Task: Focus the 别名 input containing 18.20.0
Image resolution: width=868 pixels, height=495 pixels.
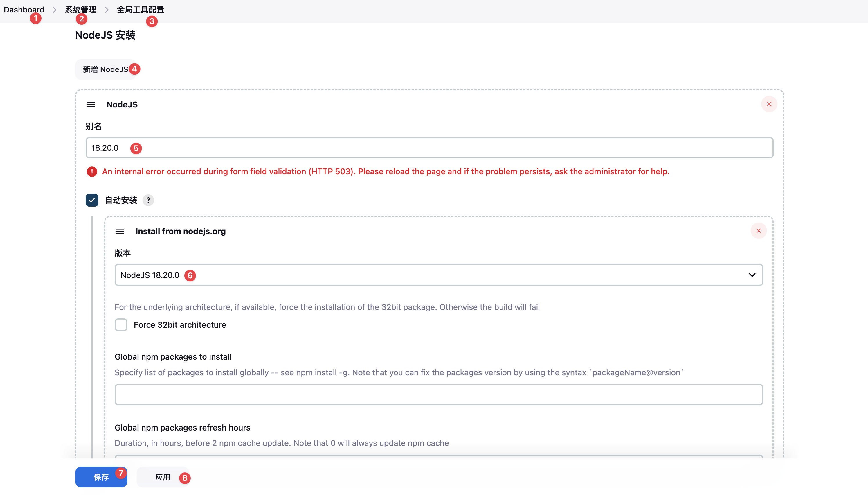Action: tap(429, 148)
